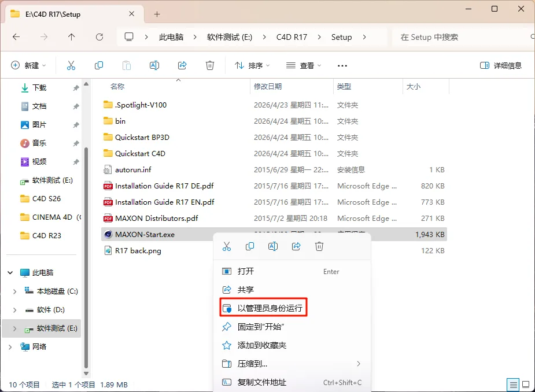
Task: Click the Delete trash icon in the main toolbar
Action: [210, 65]
